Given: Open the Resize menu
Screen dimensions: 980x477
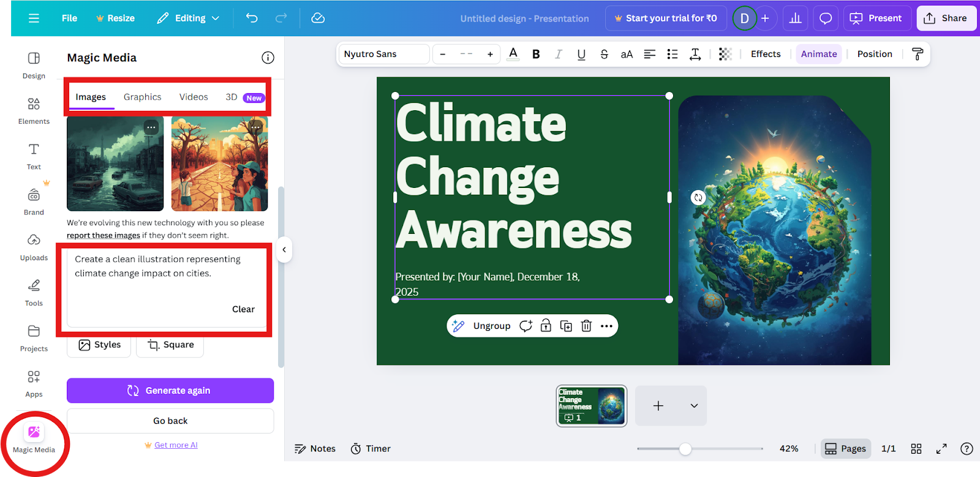Looking at the screenshot, I should [115, 18].
